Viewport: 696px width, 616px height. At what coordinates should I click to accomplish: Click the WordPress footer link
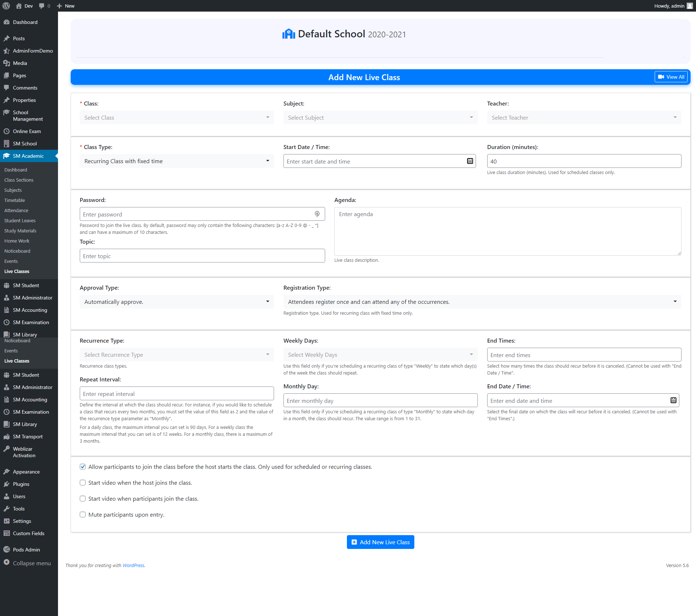(133, 565)
